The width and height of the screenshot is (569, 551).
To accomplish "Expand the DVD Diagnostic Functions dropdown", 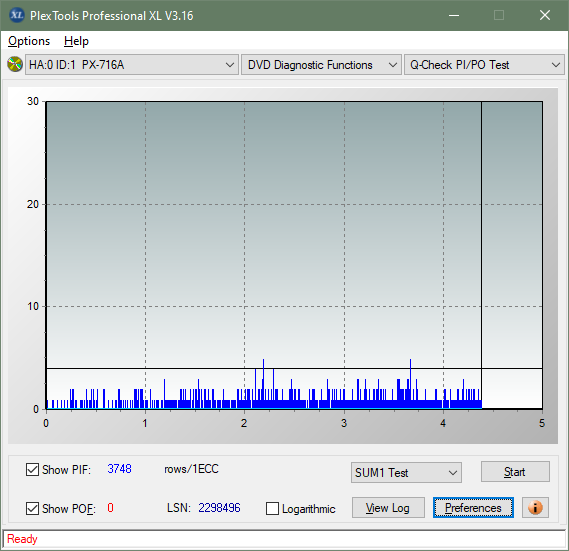I will point(321,65).
